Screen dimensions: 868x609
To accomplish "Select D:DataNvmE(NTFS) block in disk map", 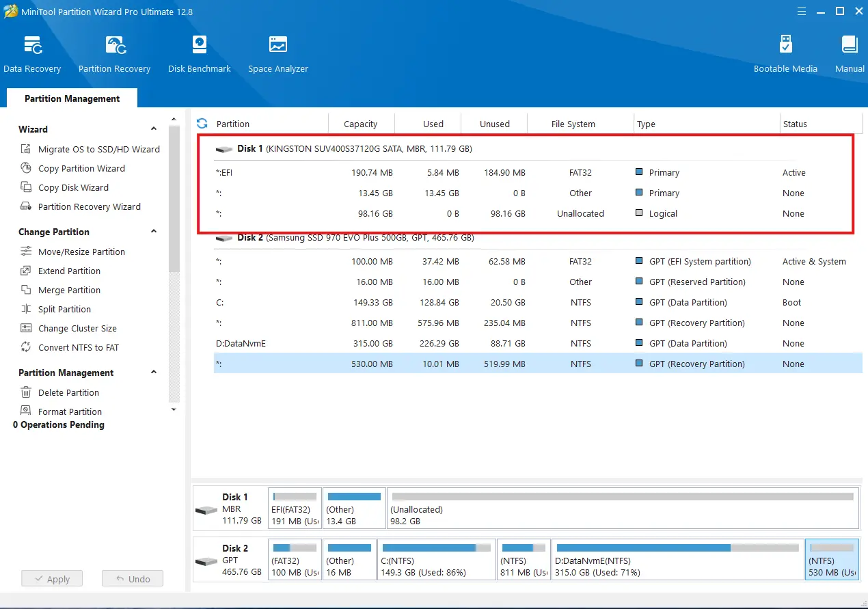I will coord(677,559).
